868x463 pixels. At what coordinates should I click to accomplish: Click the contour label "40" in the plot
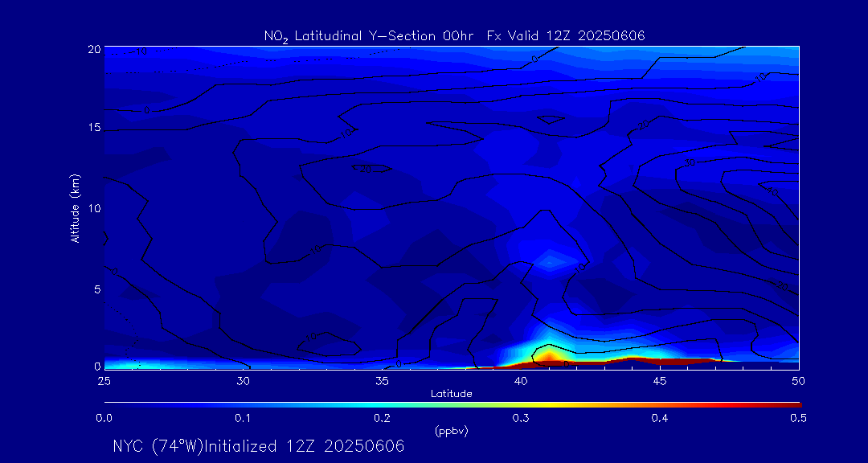click(x=773, y=192)
